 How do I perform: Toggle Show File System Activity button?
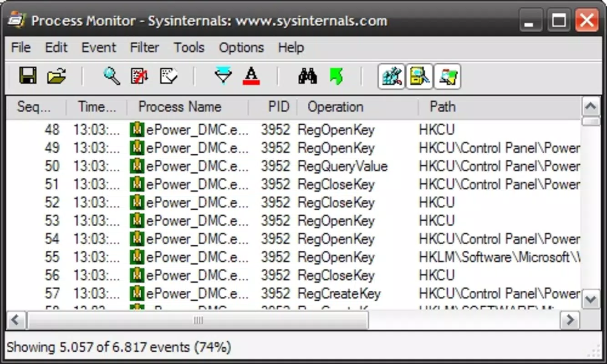coord(419,76)
